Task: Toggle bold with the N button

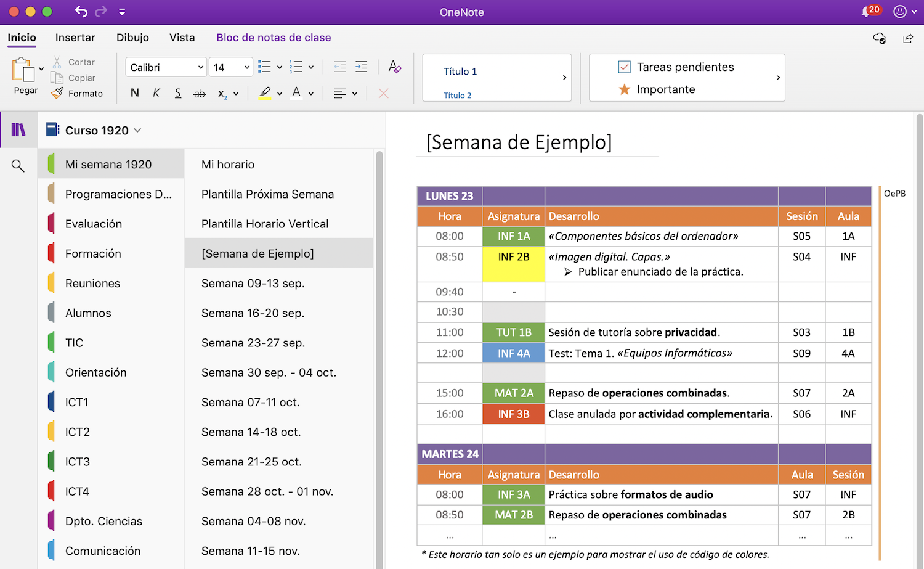Action: tap(135, 93)
